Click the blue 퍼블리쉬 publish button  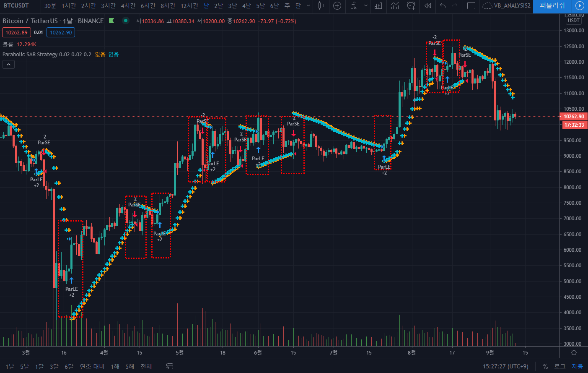(x=552, y=6)
